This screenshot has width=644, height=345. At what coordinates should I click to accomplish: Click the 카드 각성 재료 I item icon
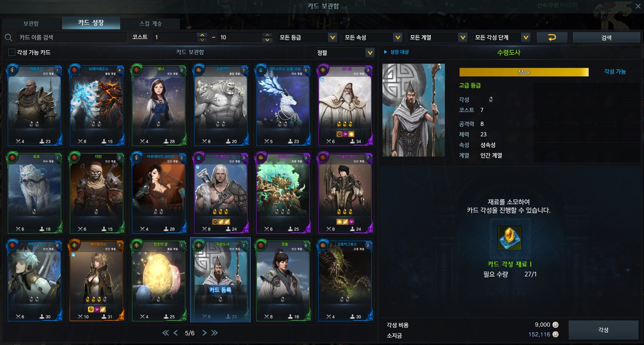509,238
